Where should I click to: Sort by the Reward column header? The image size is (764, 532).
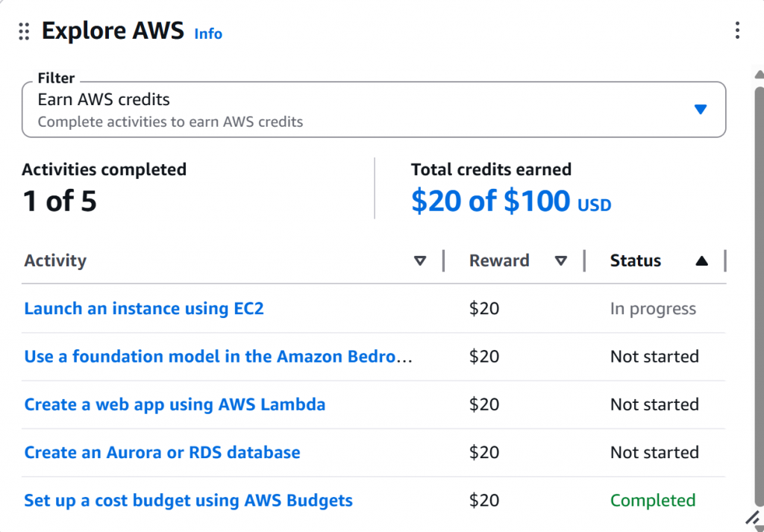coord(499,260)
